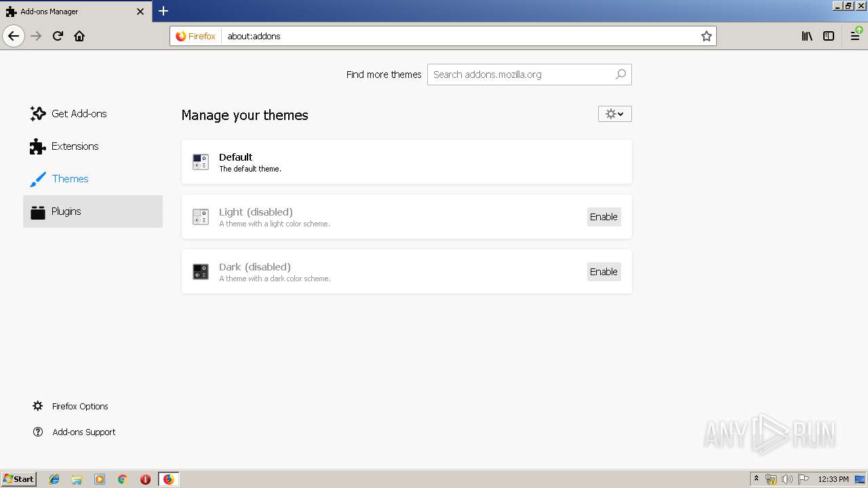This screenshot has width=868, height=488.
Task: Open a new tab with plus button
Action: coord(163,11)
